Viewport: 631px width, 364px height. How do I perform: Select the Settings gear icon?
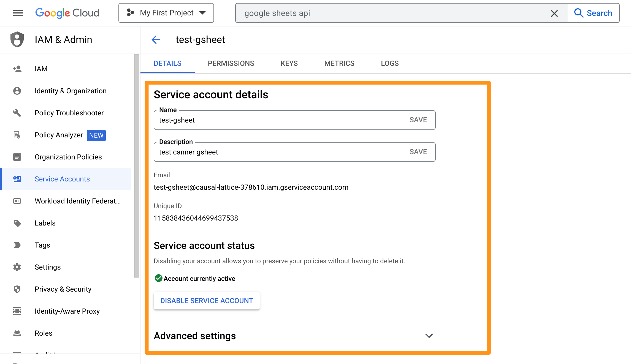(x=17, y=267)
